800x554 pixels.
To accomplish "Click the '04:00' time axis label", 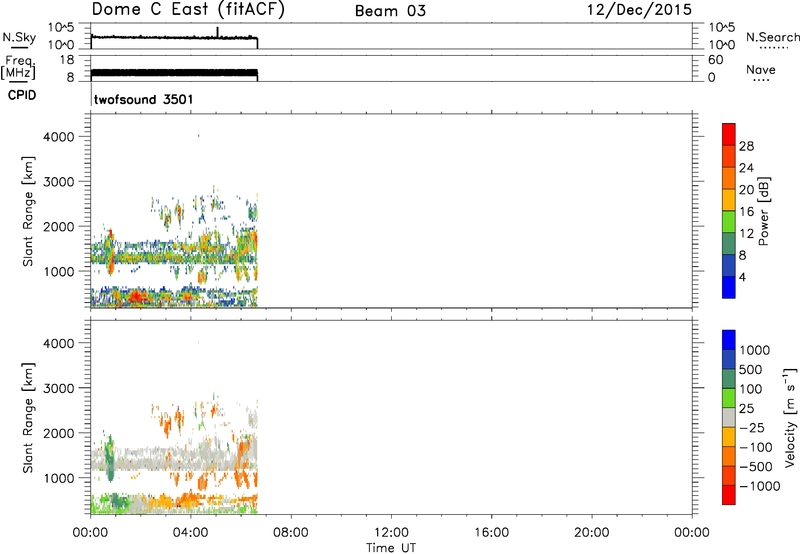I will click(191, 533).
